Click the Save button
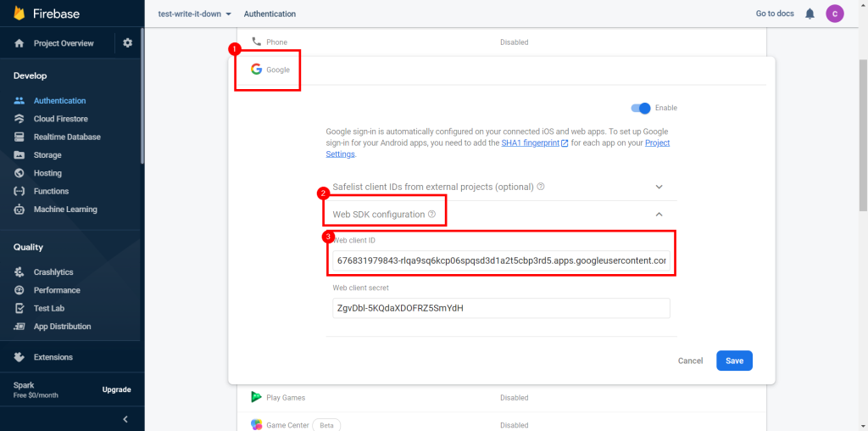The height and width of the screenshot is (431, 868). click(734, 361)
